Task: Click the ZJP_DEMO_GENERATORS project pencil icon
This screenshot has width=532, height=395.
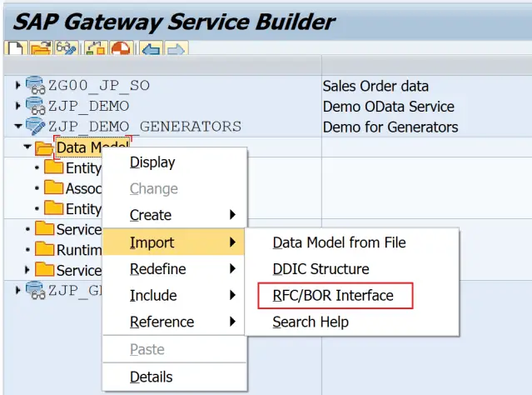Action: (x=35, y=127)
